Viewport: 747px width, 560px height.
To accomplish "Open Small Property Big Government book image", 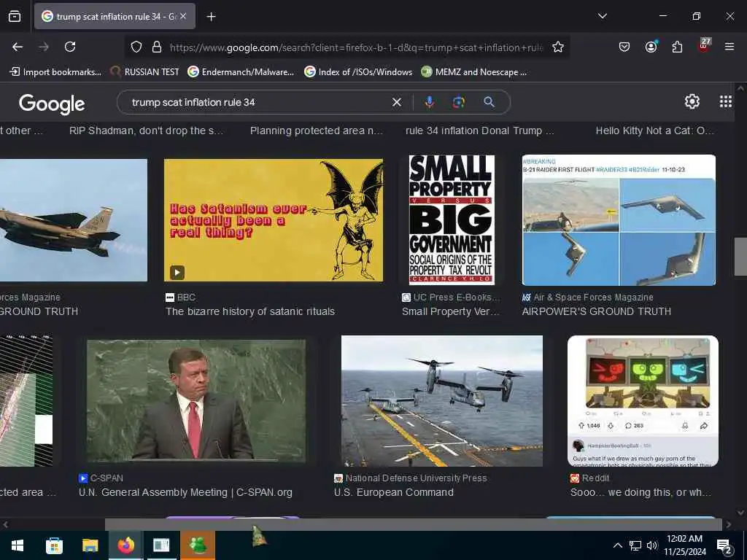I will [452, 220].
